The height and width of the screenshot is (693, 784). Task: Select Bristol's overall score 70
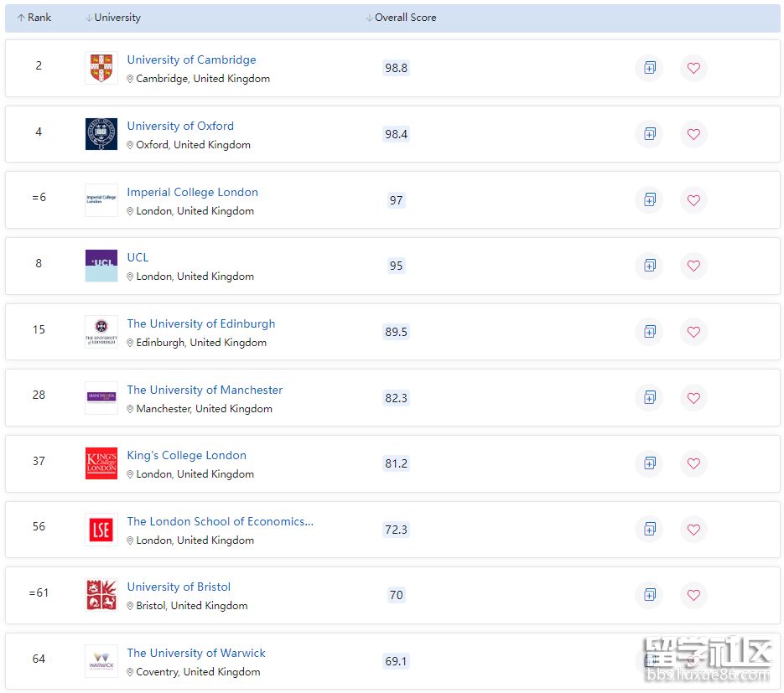tap(396, 595)
